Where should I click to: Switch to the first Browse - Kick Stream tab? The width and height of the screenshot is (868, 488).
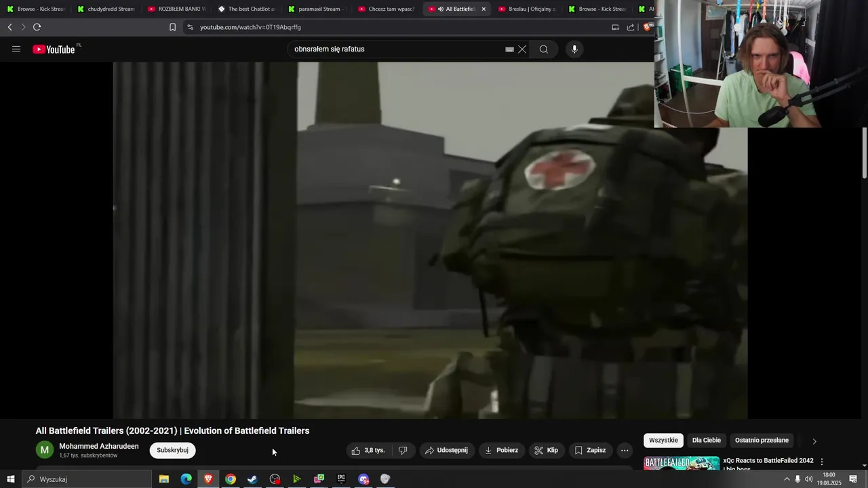[36, 9]
